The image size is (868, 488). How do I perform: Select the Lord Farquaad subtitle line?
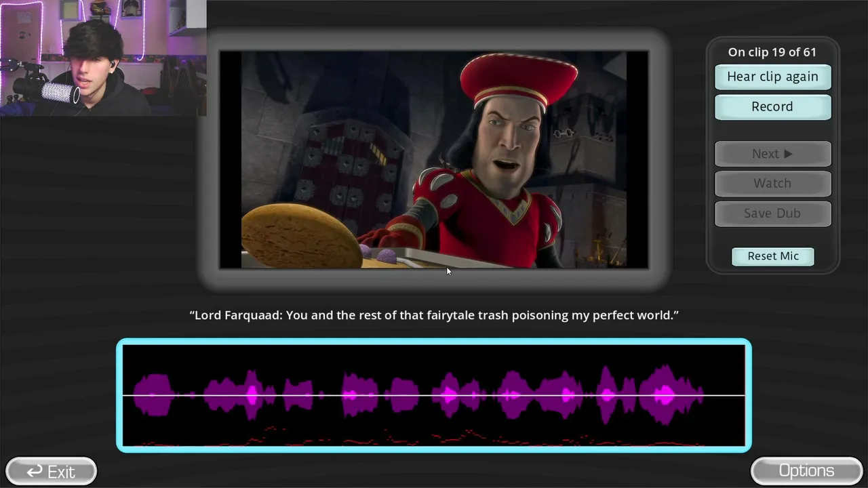point(434,315)
